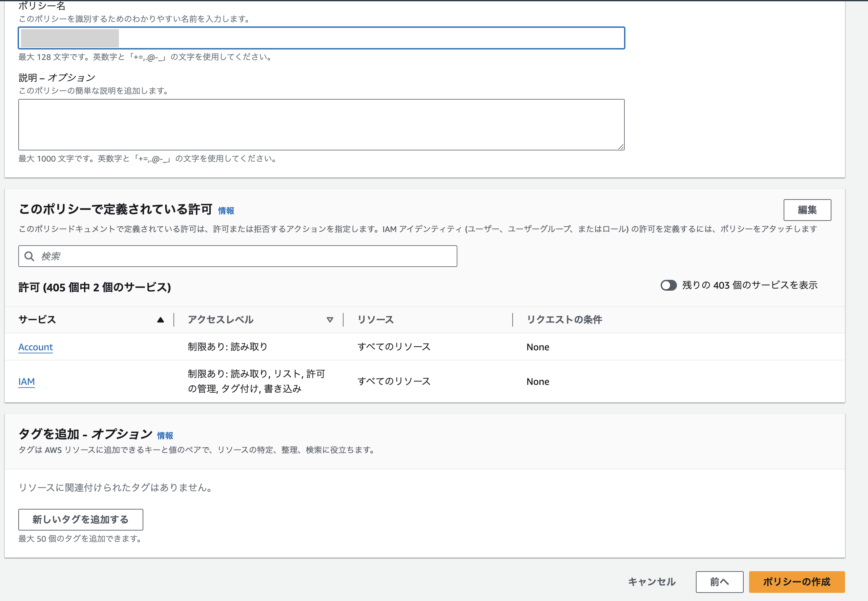Image resolution: width=868 pixels, height=601 pixels.
Task: Toggle show remaining 403 services switch
Action: (668, 286)
